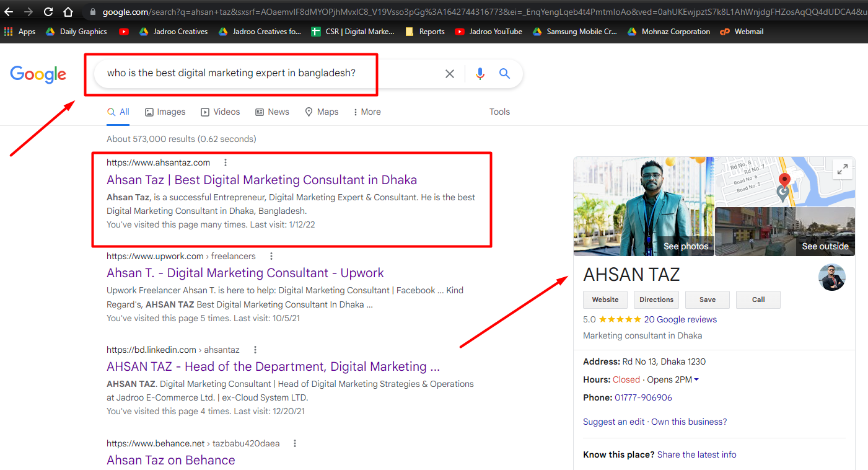Open Reports bookmark folder
The height and width of the screenshot is (470, 868).
[x=425, y=32]
